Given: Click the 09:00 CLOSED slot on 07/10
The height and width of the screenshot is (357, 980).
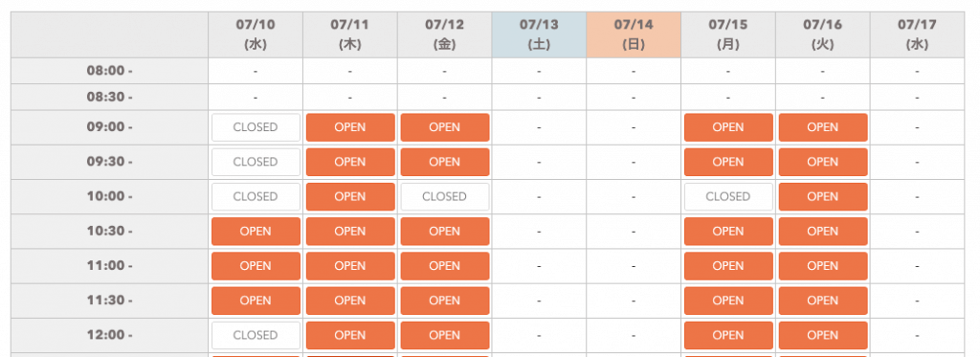Looking at the screenshot, I should 256,127.
